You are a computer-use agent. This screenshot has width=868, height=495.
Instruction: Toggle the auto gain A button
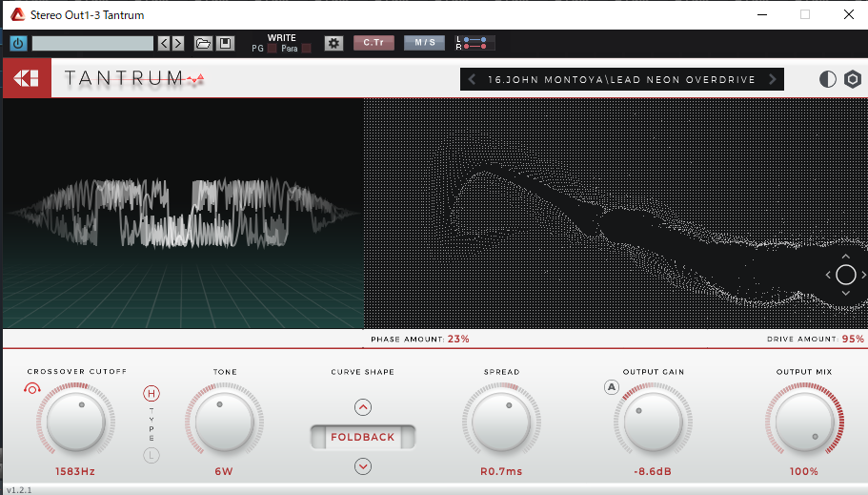[611, 387]
